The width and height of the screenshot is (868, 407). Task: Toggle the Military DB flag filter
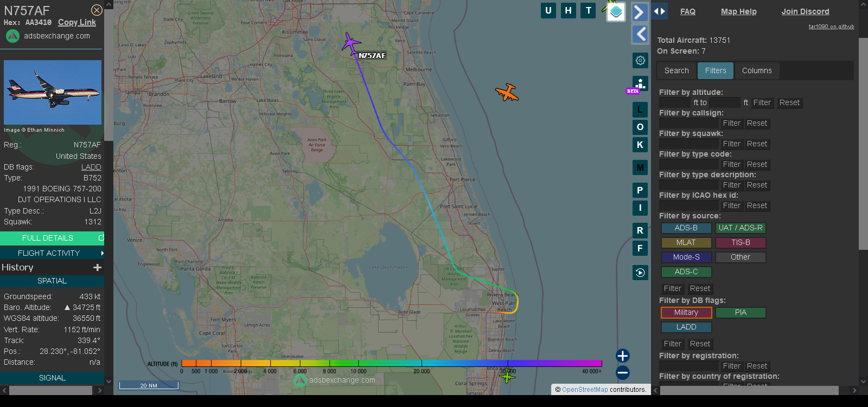click(x=686, y=313)
